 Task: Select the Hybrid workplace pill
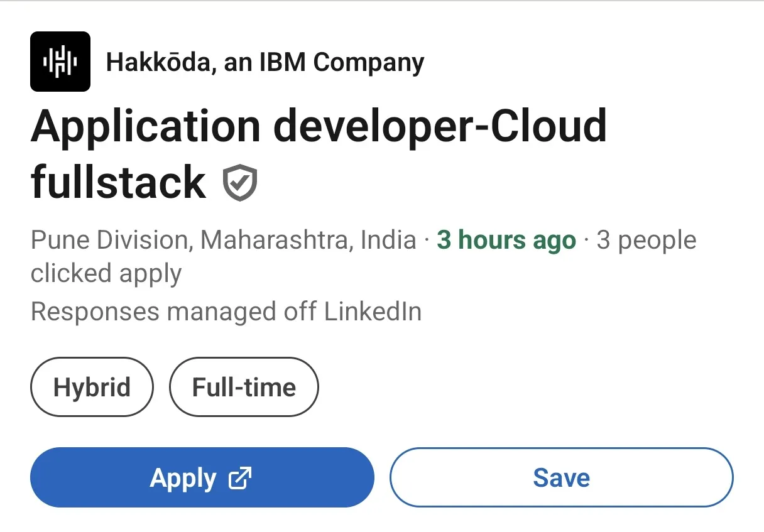point(92,387)
